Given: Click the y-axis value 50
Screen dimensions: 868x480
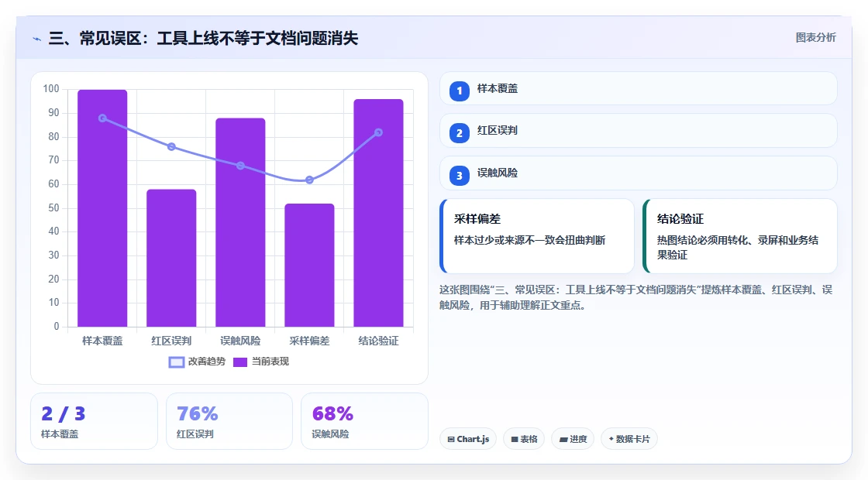Looking at the screenshot, I should (53, 208).
